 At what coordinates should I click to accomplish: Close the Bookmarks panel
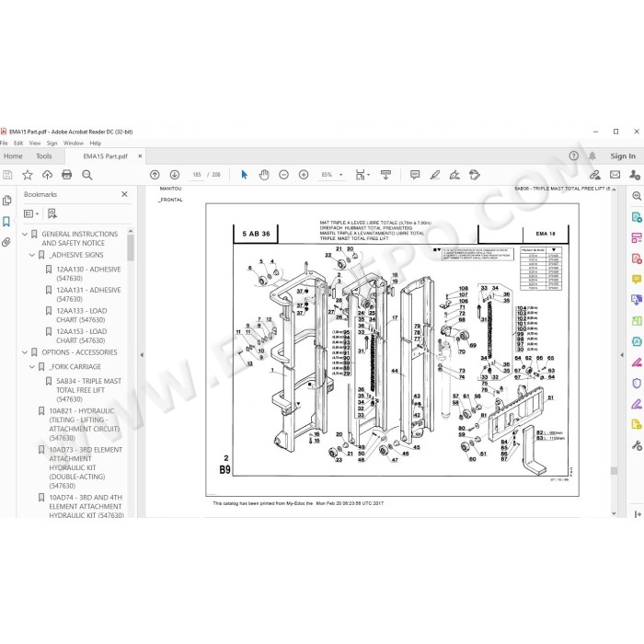tap(124, 194)
